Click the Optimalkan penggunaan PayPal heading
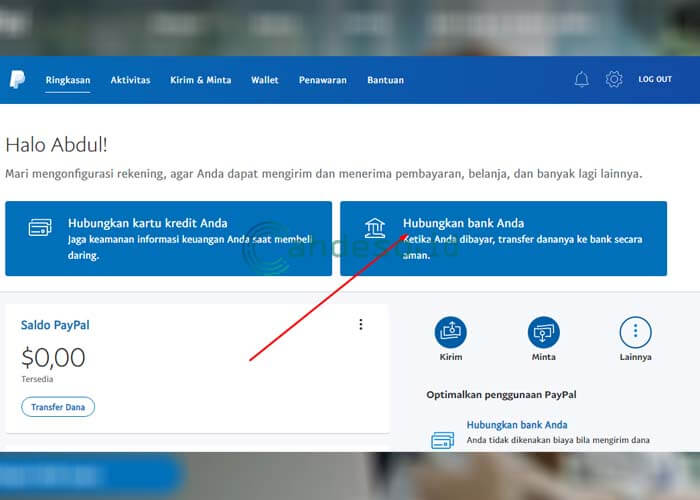The width and height of the screenshot is (700, 500). click(501, 395)
